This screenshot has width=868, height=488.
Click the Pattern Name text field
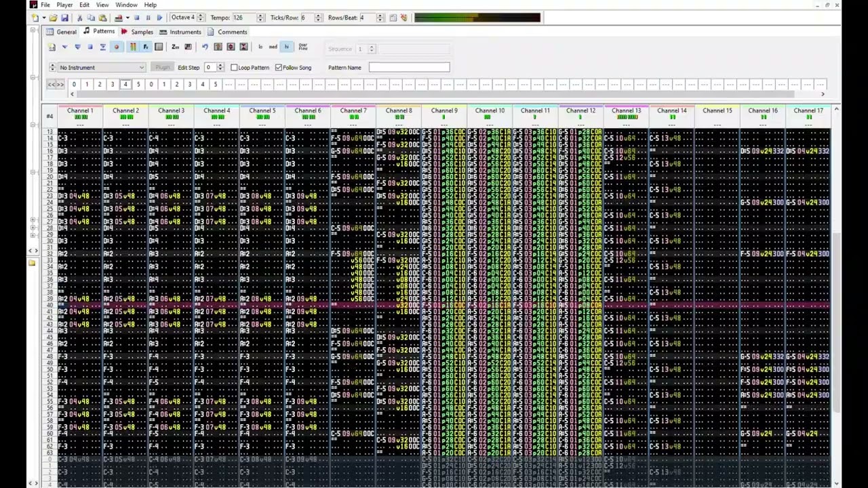[x=409, y=68]
